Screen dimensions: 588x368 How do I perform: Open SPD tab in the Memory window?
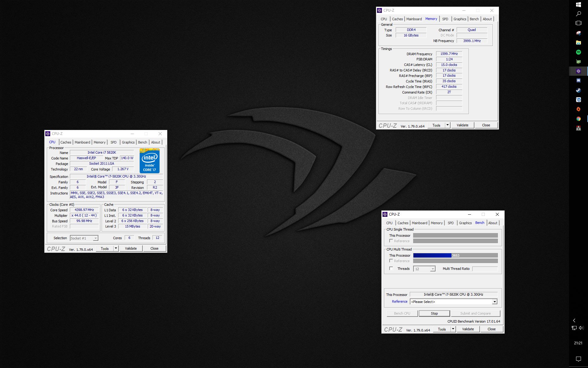tap(445, 19)
